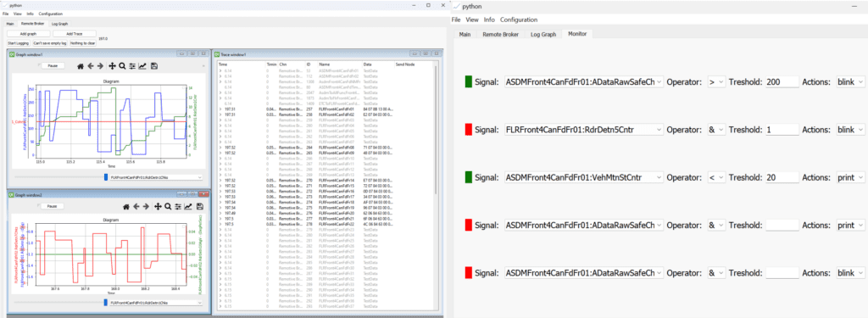868x318 pixels.
Task: Open Configure subplots icon in Graph window1
Action: (132, 66)
